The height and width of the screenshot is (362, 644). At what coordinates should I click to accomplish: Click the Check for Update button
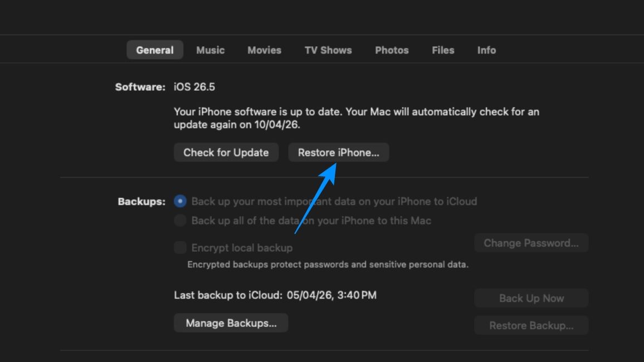point(226,152)
